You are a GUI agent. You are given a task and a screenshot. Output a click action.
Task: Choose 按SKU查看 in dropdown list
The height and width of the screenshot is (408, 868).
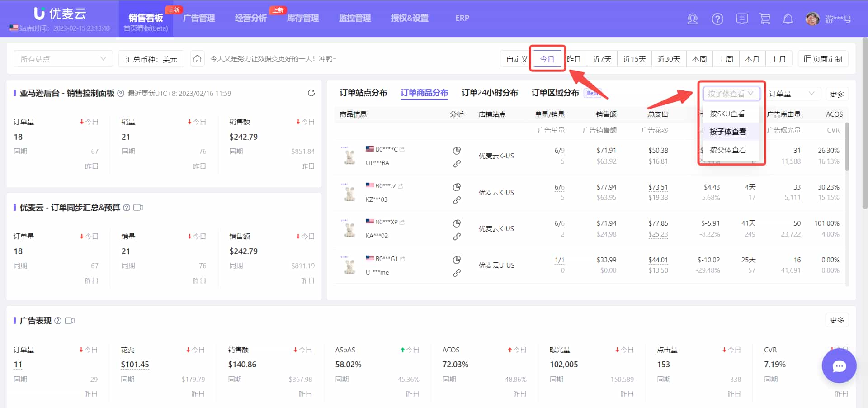coord(731,114)
